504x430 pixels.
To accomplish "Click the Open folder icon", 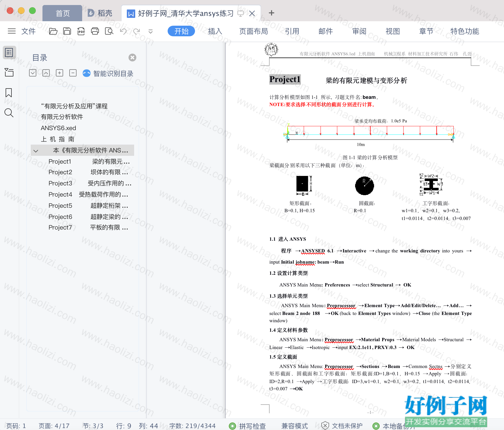I will 53,31.
